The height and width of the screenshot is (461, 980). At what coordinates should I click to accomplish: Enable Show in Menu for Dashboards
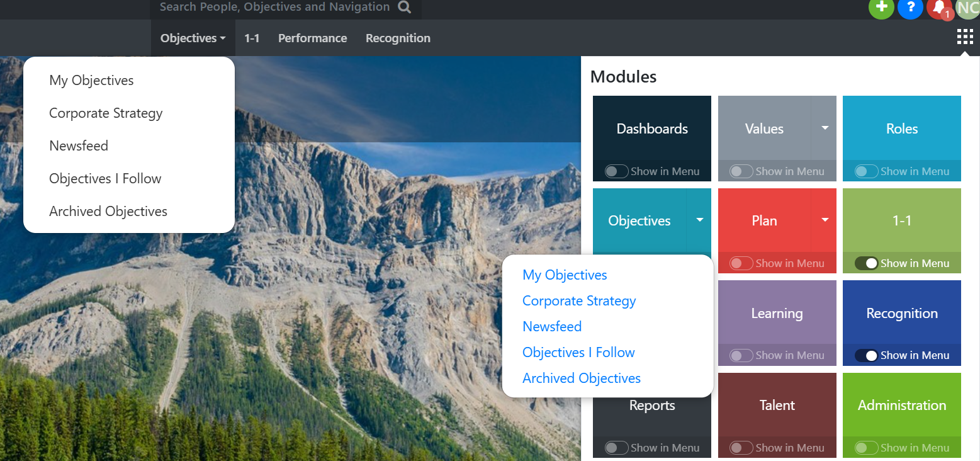[616, 171]
